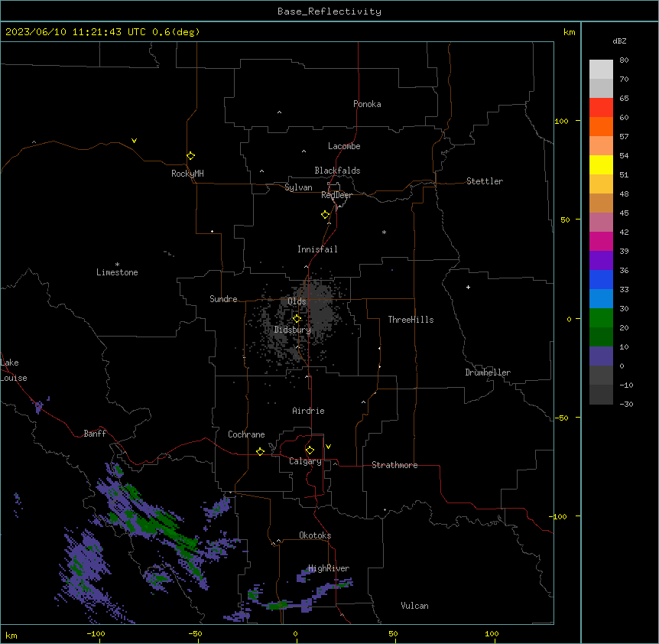Select the Drumheller label
This screenshot has width=659, height=644.
488,372
